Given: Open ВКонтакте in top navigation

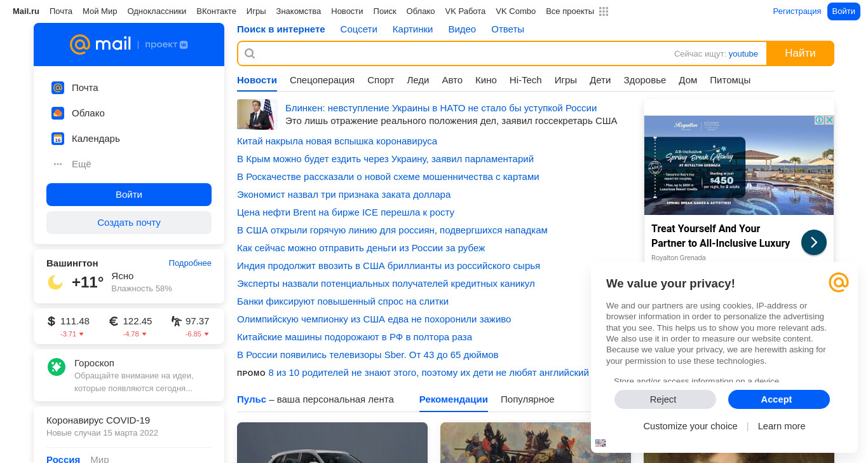Looking at the screenshot, I should (216, 11).
